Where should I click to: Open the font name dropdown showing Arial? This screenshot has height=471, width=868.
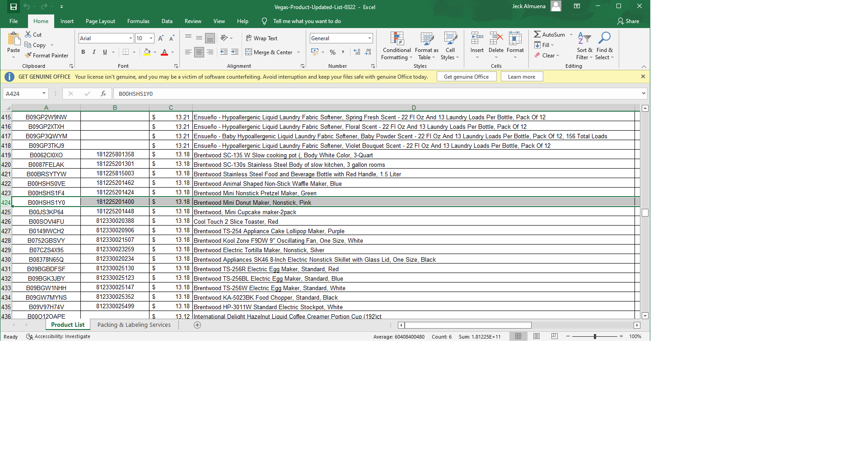[131, 38]
